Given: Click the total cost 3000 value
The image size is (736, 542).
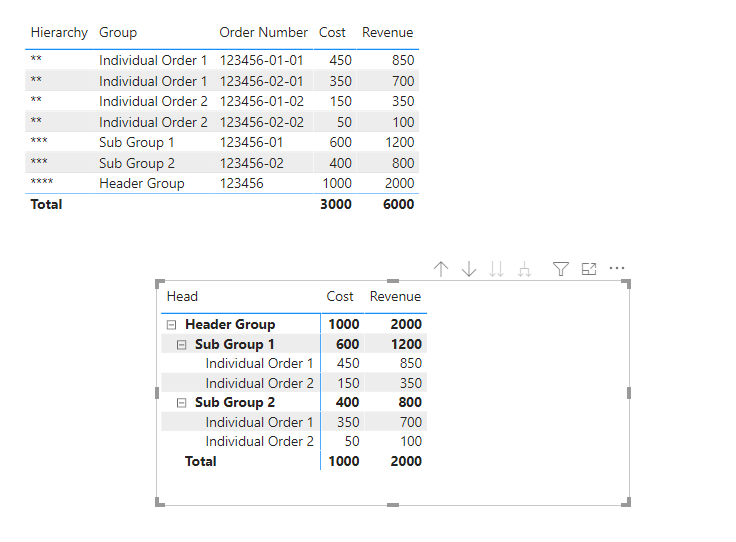Looking at the screenshot, I should 336,205.
